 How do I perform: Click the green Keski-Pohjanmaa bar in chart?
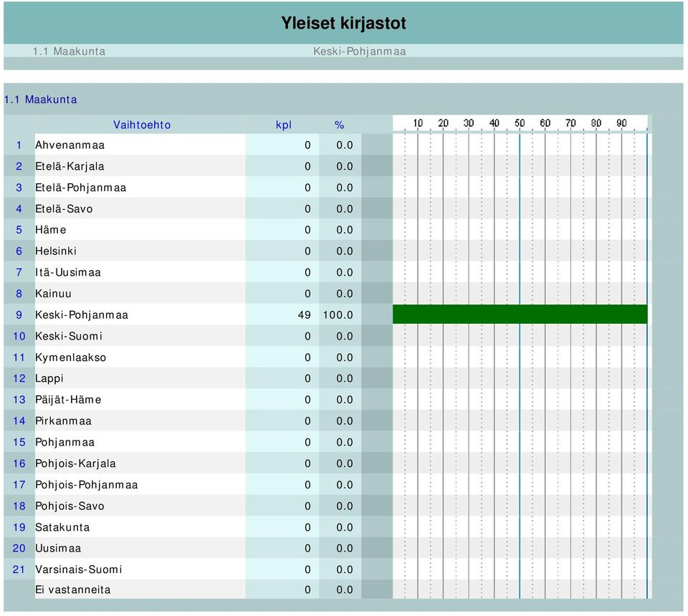(x=520, y=314)
